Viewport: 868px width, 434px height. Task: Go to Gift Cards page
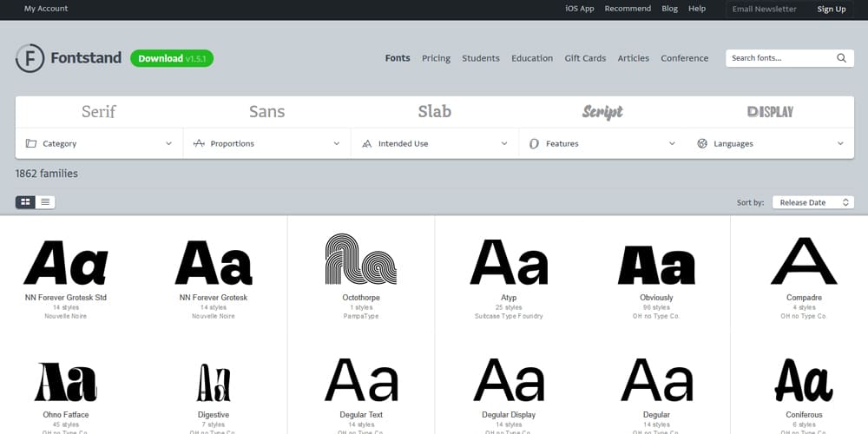(x=585, y=58)
